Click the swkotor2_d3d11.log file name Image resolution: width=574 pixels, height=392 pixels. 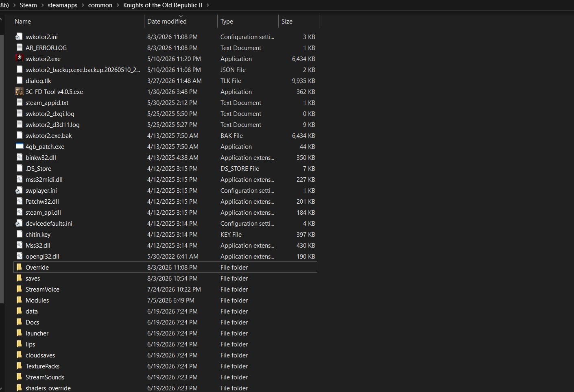pyautogui.click(x=52, y=124)
